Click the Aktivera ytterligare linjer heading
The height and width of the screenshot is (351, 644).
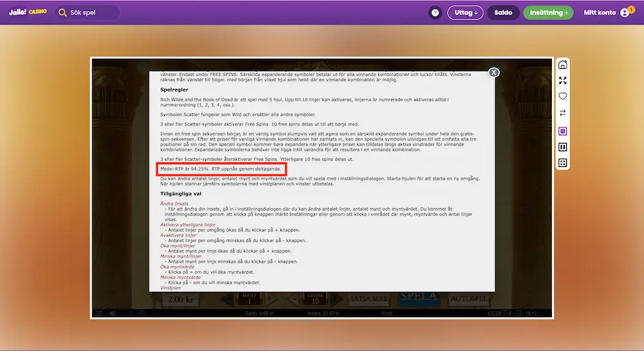click(x=187, y=225)
